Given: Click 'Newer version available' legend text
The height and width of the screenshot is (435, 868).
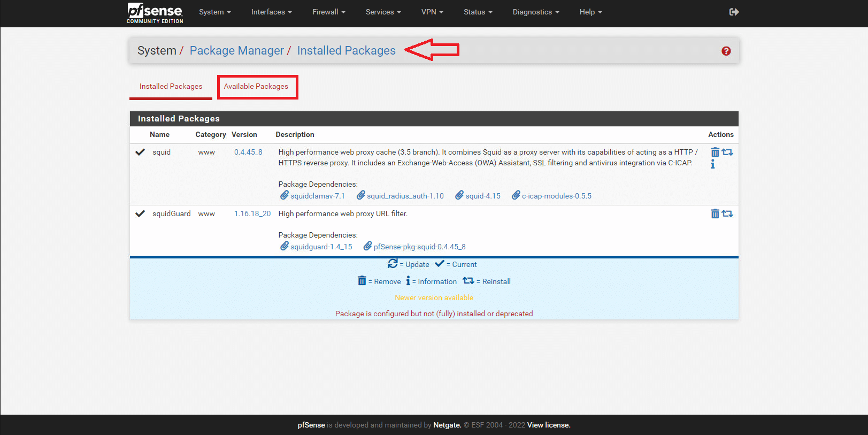Looking at the screenshot, I should click(434, 297).
